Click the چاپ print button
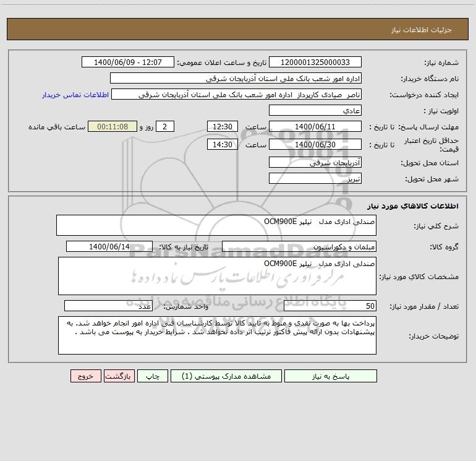Viewport: 476px width, 461px height. coord(153,376)
